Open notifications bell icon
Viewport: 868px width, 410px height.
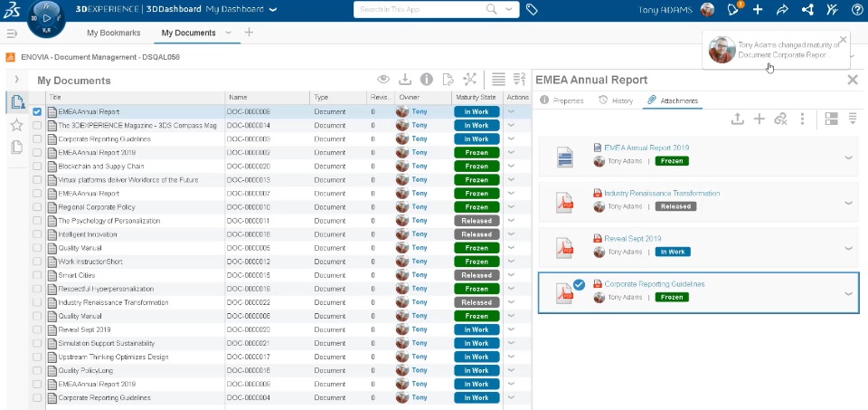coord(733,9)
